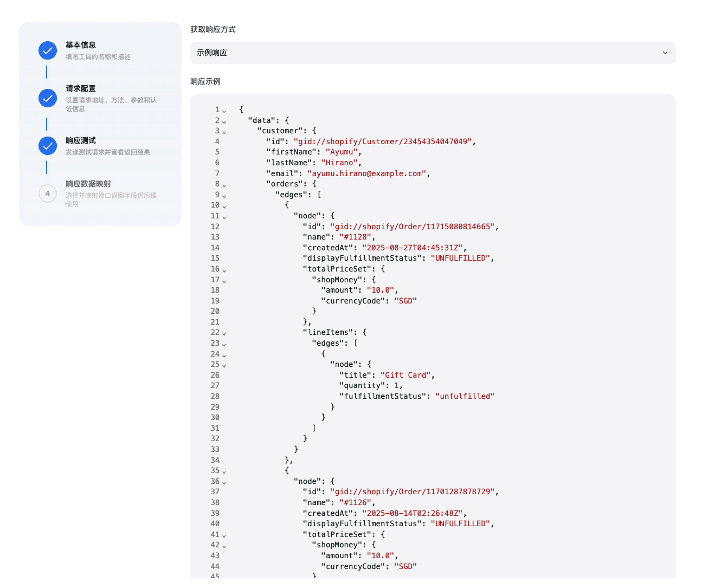721x588 pixels.
Task: Click order id gid://shopify/Order/11701287878729
Action: [x=413, y=492]
